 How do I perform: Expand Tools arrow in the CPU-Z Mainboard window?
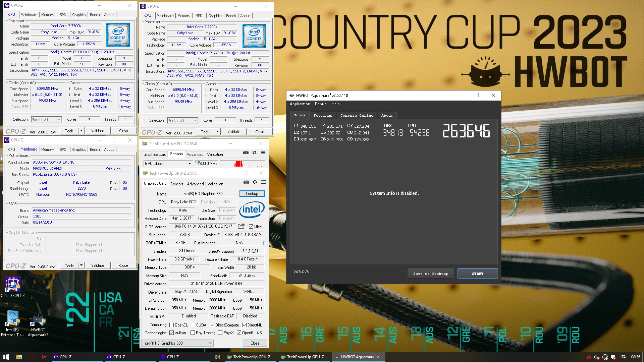click(x=81, y=265)
